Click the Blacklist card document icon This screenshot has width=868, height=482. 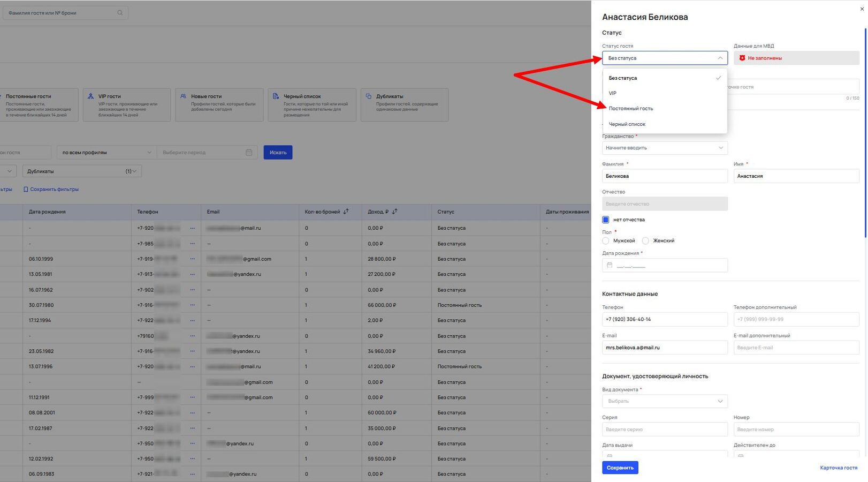276,96
